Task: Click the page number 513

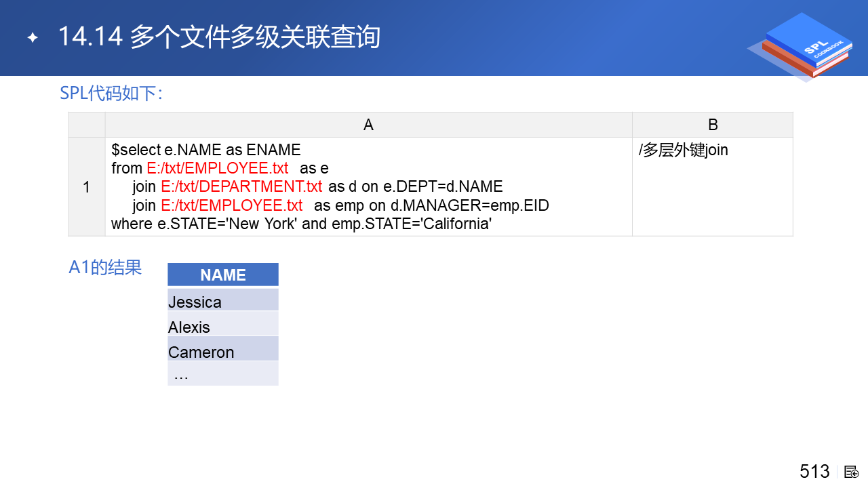Action: (814, 472)
